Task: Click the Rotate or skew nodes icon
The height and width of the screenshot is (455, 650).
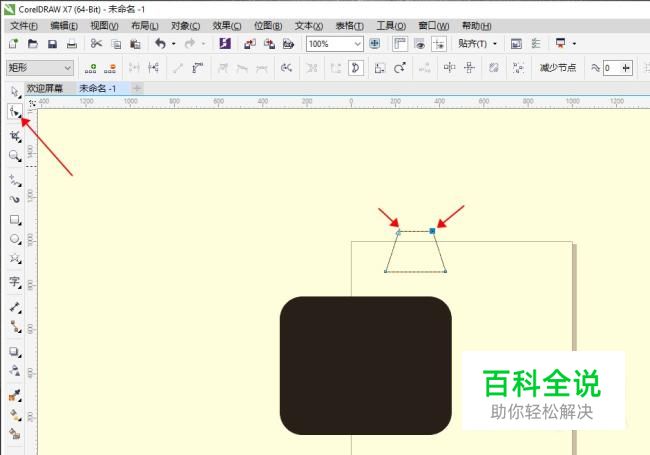Action: click(400, 68)
